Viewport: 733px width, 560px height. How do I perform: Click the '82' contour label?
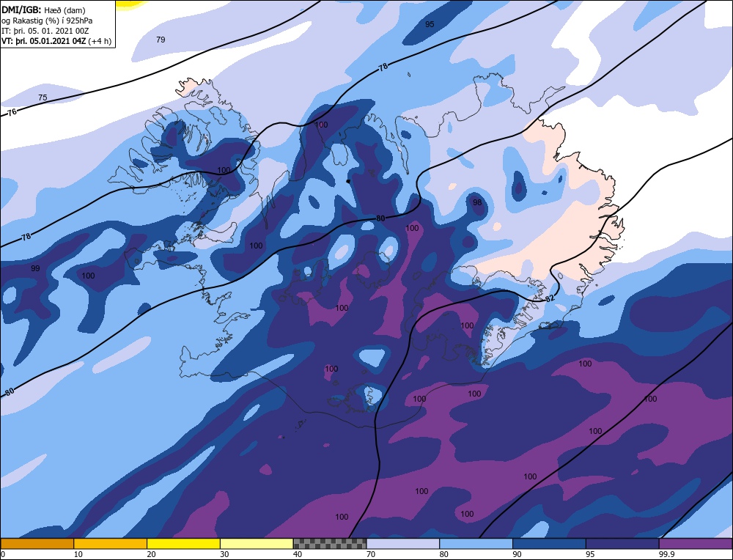(x=550, y=298)
